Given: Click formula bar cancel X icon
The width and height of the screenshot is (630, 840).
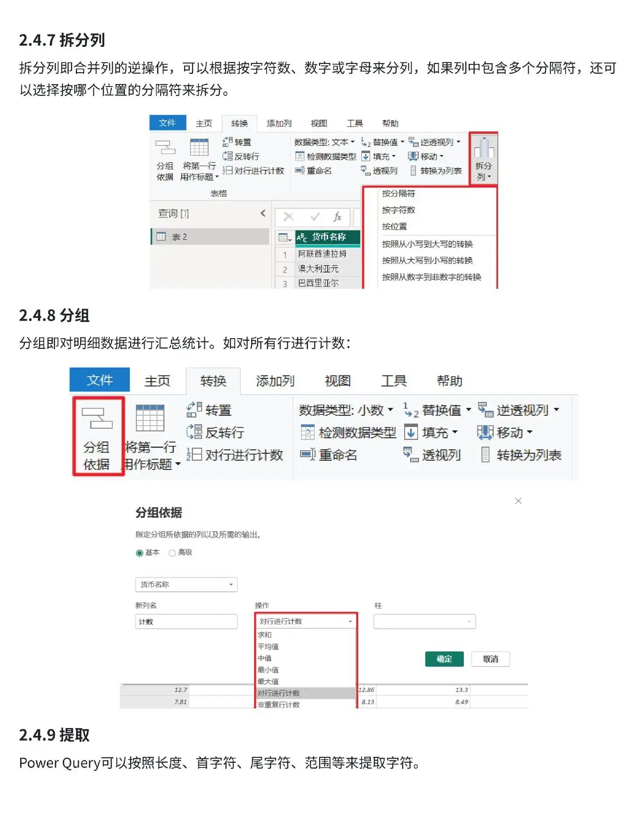Looking at the screenshot, I should tap(289, 217).
